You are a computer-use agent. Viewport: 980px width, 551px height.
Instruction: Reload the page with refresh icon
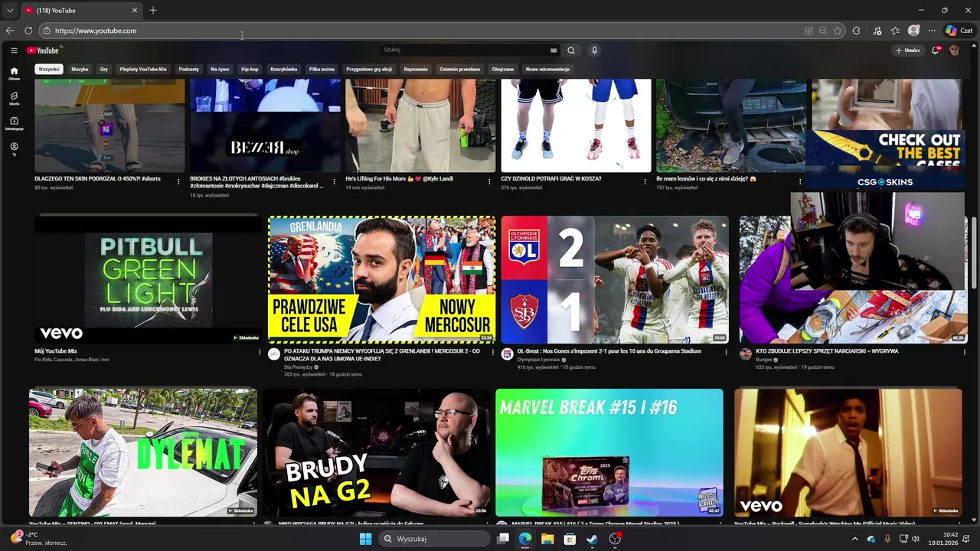28,31
